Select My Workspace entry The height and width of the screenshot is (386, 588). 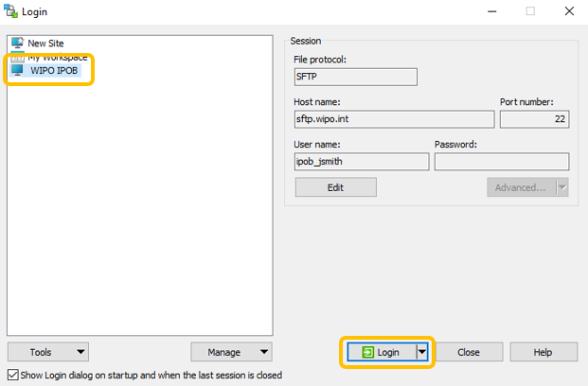pos(57,57)
